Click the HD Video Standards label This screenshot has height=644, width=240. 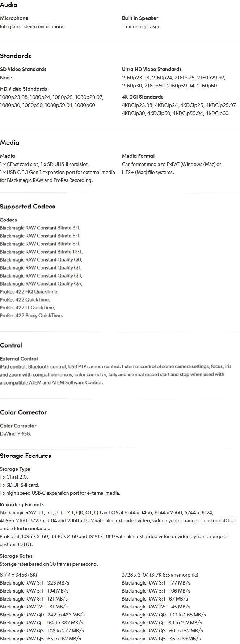(24, 89)
